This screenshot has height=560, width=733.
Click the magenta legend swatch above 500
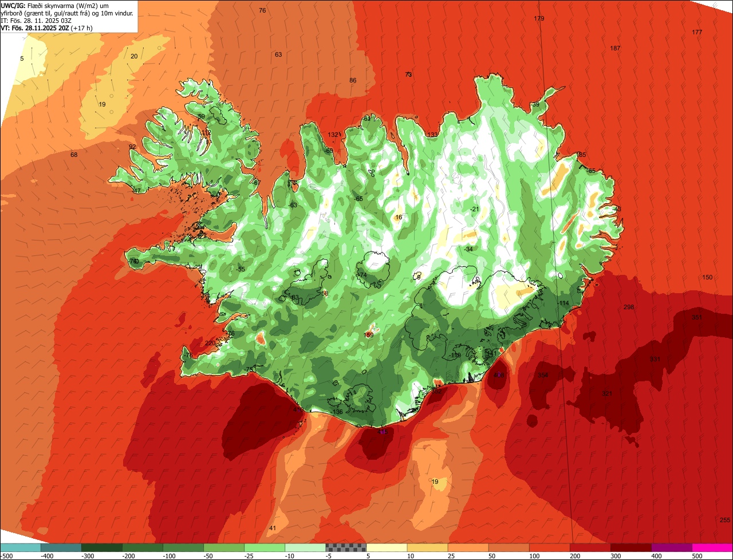pos(712,547)
